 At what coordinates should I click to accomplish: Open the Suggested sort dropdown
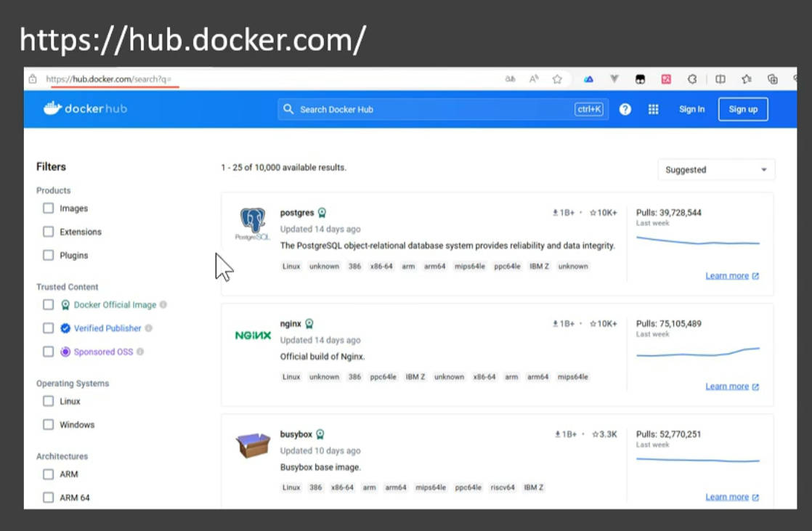(715, 169)
